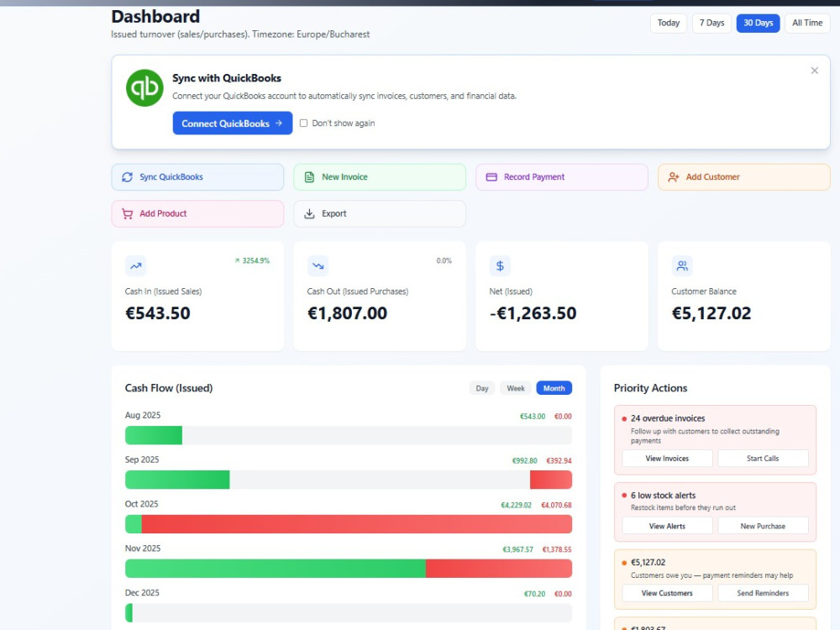Click the Customer Balance users icon

682,265
